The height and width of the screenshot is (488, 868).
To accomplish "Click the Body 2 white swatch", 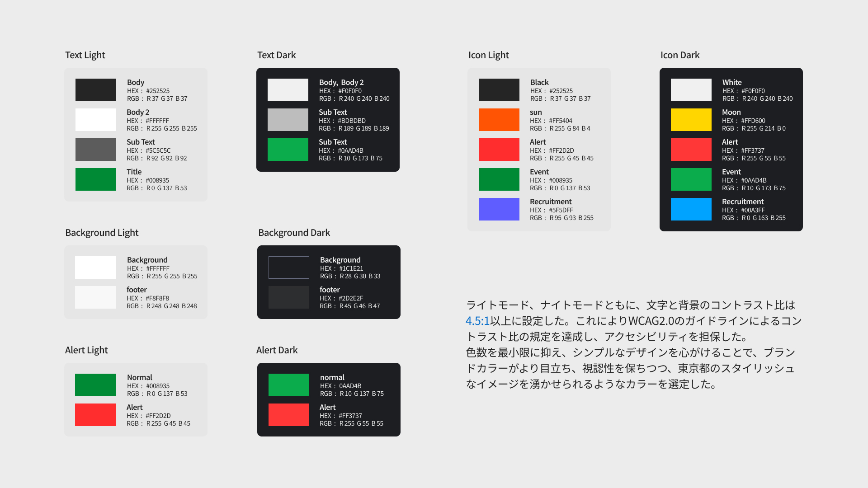I will click(x=95, y=120).
